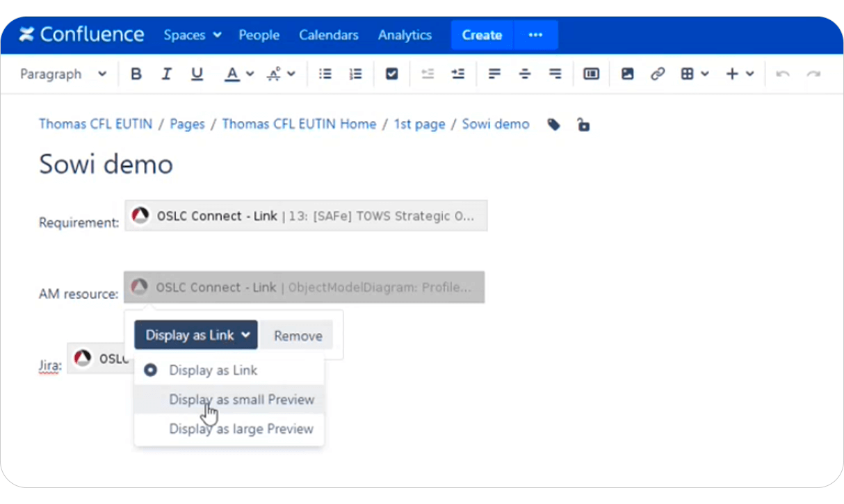Image resolution: width=844 pixels, height=504 pixels.
Task: Insert a link with the link icon
Action: [x=658, y=74]
